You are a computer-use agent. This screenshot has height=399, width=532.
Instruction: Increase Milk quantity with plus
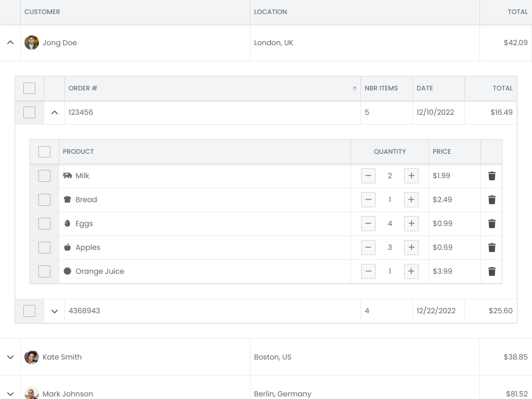[411, 176]
